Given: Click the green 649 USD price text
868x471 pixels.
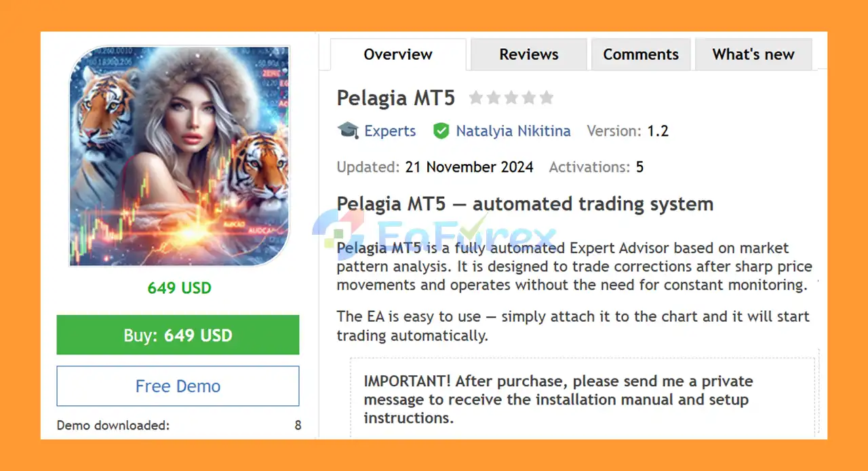Looking at the screenshot, I should coord(178,288).
